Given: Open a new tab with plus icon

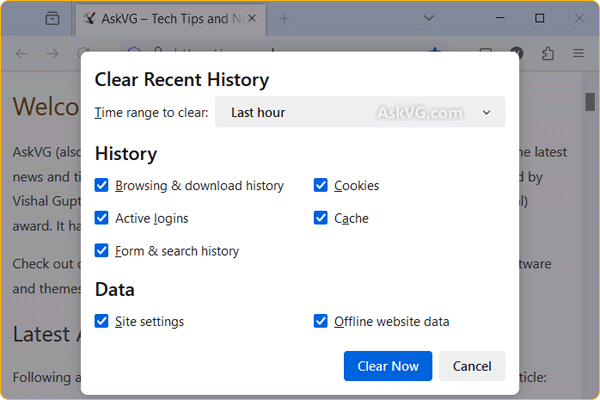Looking at the screenshot, I should click(284, 18).
